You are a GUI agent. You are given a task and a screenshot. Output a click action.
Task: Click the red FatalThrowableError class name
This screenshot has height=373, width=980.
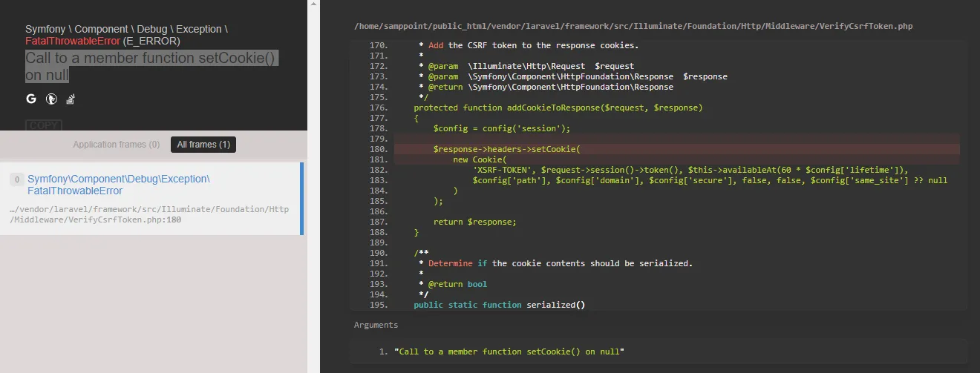click(73, 41)
